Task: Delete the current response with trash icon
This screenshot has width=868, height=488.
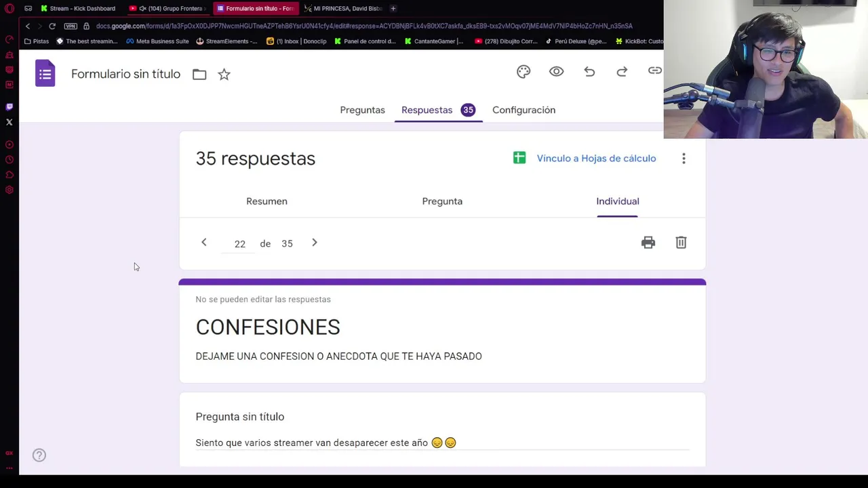Action: 681,243
